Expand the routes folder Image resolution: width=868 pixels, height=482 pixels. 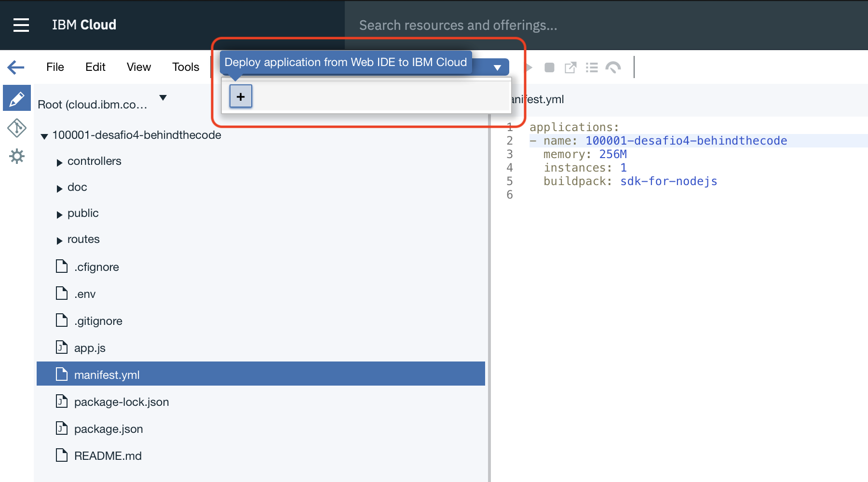(59, 241)
